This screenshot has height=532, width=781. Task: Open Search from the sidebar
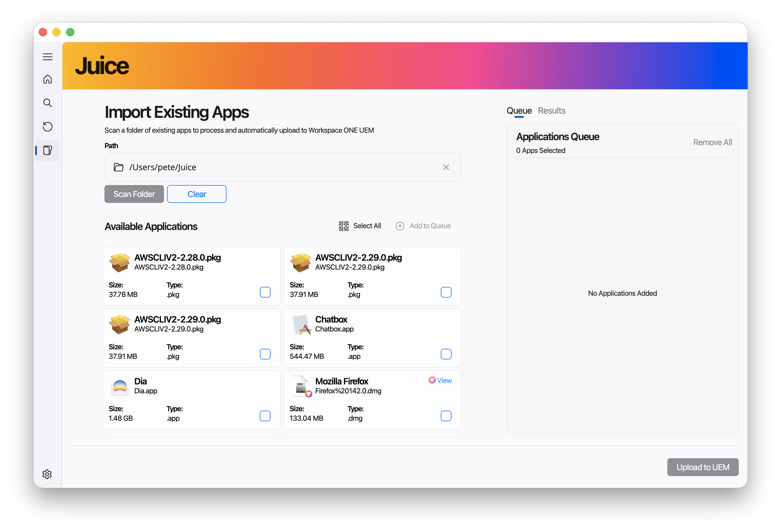[x=47, y=103]
